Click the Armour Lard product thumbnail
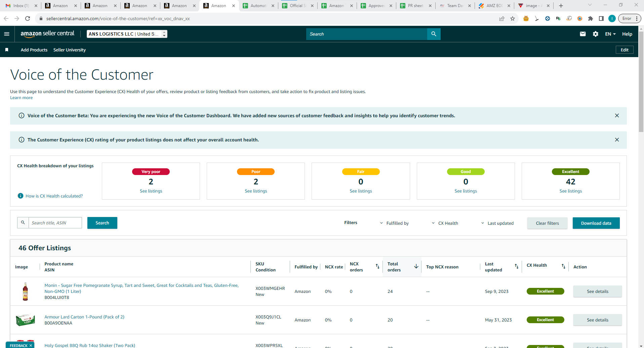The height and width of the screenshot is (348, 644). 25,320
